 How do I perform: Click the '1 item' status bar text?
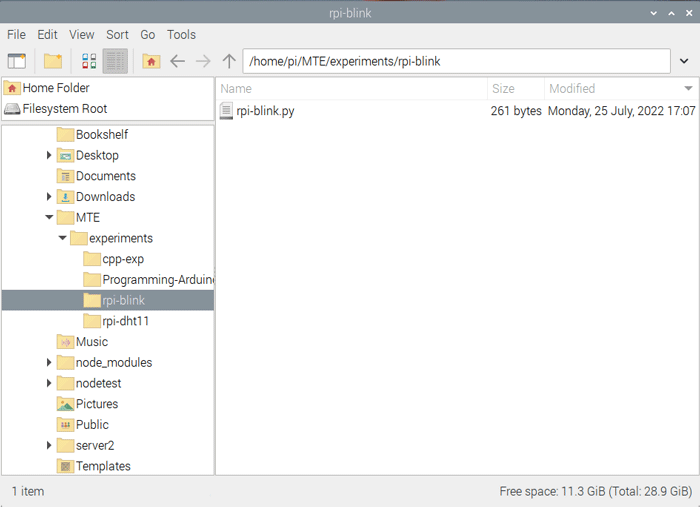coord(28,491)
